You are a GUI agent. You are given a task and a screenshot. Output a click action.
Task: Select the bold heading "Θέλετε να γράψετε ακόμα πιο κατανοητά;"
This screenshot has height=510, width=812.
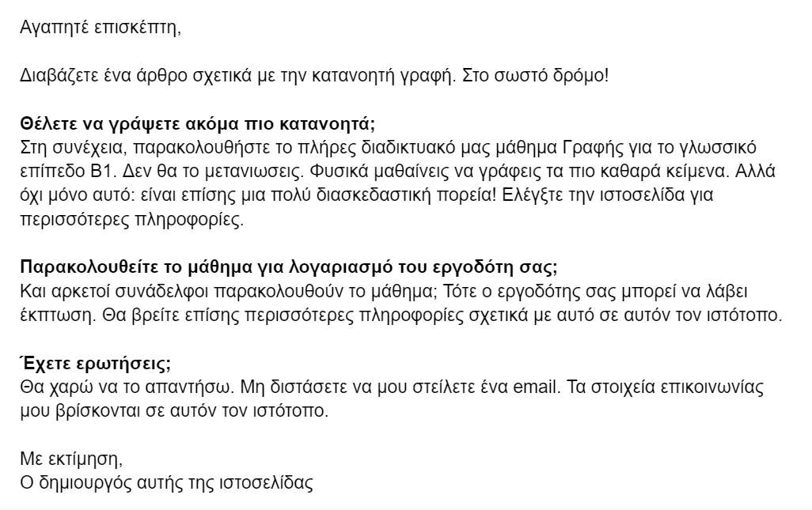[x=197, y=124]
